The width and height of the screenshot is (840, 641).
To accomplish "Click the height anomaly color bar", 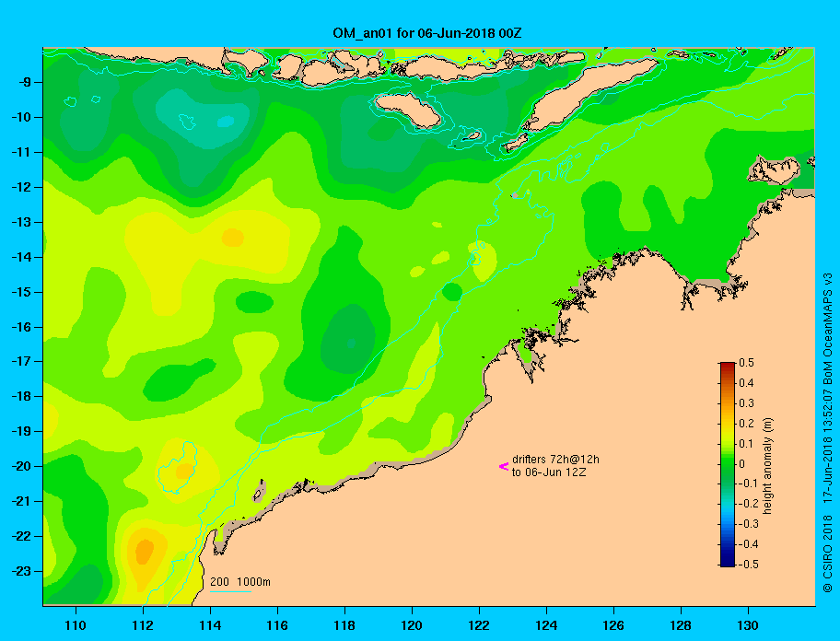I will pos(728,464).
